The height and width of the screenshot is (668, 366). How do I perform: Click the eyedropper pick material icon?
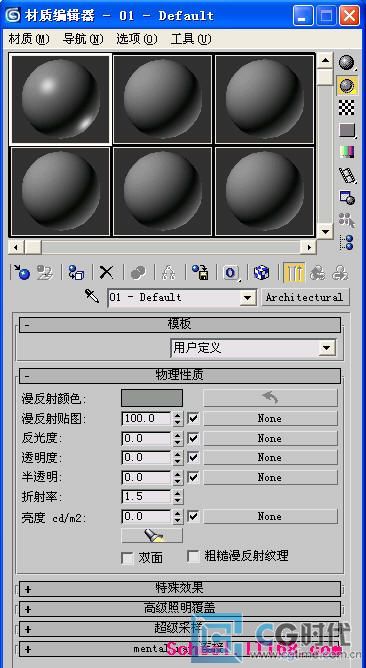click(x=92, y=296)
